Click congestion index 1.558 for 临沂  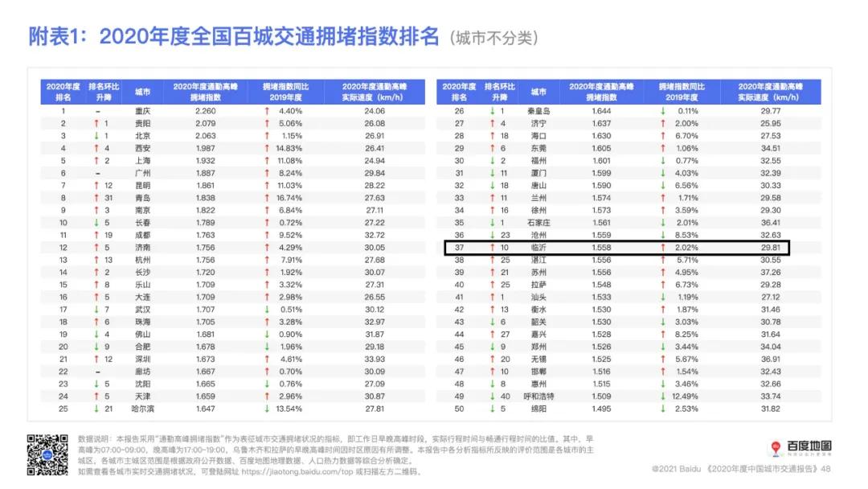coord(601,248)
